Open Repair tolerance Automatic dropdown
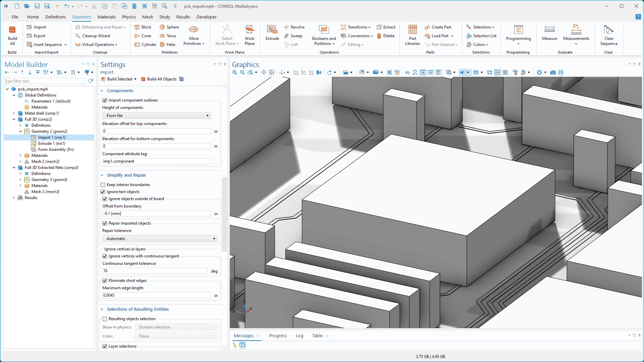The image size is (644, 362). coord(160,239)
